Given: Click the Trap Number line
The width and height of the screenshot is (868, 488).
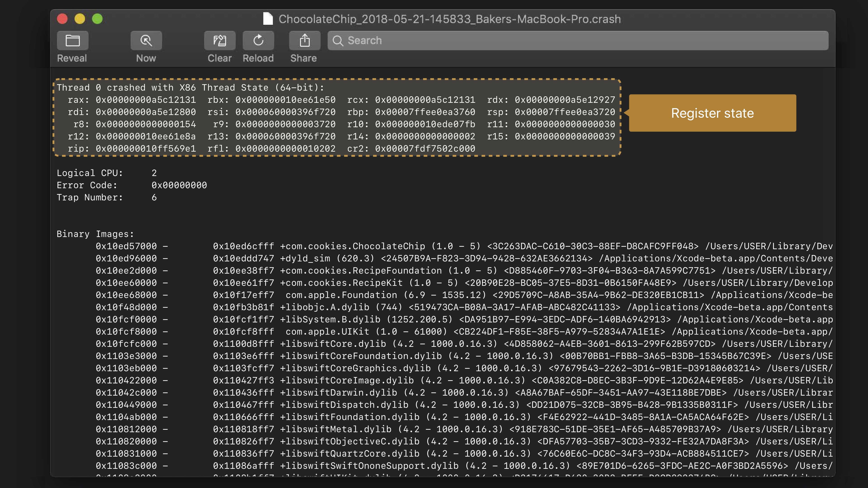Looking at the screenshot, I should (x=106, y=197).
